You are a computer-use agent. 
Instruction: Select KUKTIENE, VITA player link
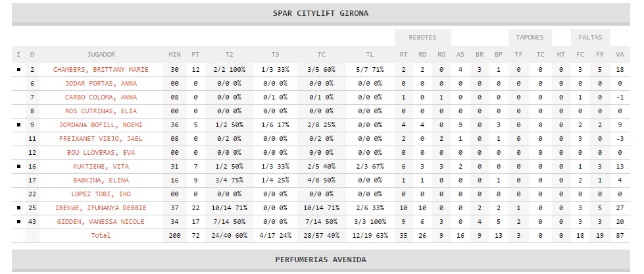(101, 167)
